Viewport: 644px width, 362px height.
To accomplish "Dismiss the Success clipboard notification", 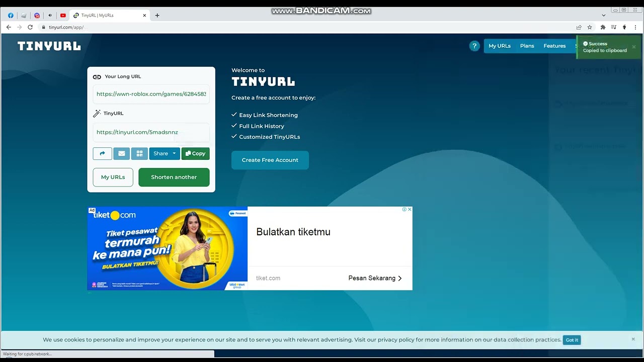I will 634,47.
